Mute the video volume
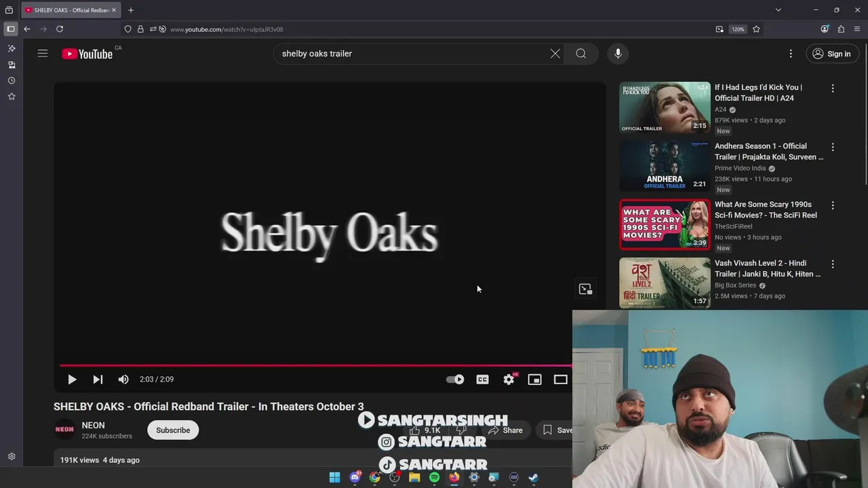 tap(123, 380)
